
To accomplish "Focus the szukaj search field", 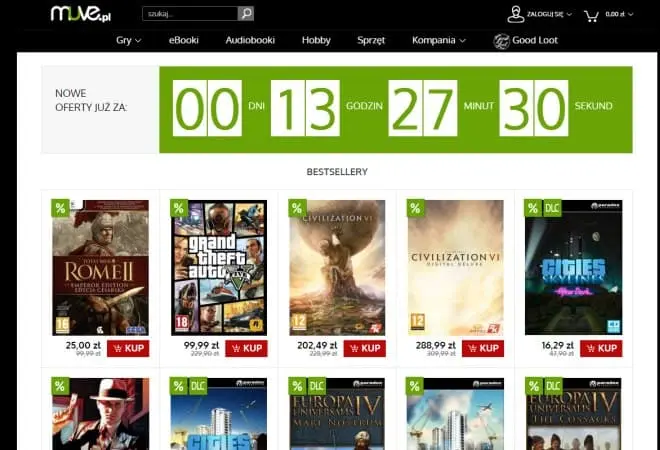I will pyautogui.click(x=190, y=13).
